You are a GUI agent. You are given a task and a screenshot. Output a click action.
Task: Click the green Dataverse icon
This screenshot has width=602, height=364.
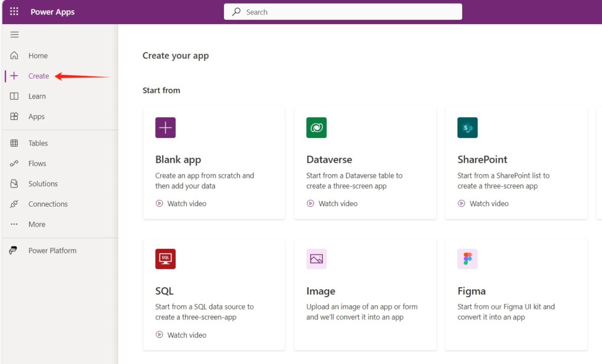click(316, 127)
